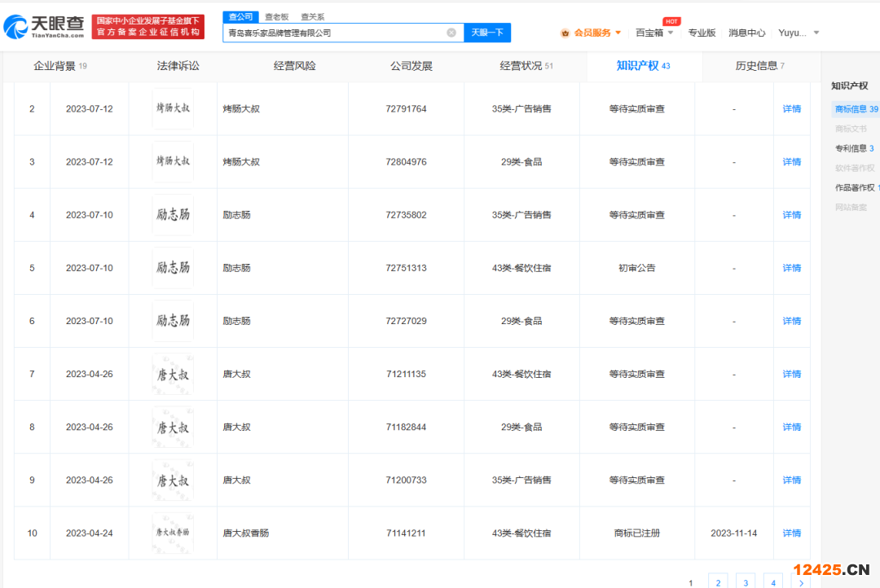
Task: Click the next page arrow in pagination
Action: (x=801, y=582)
